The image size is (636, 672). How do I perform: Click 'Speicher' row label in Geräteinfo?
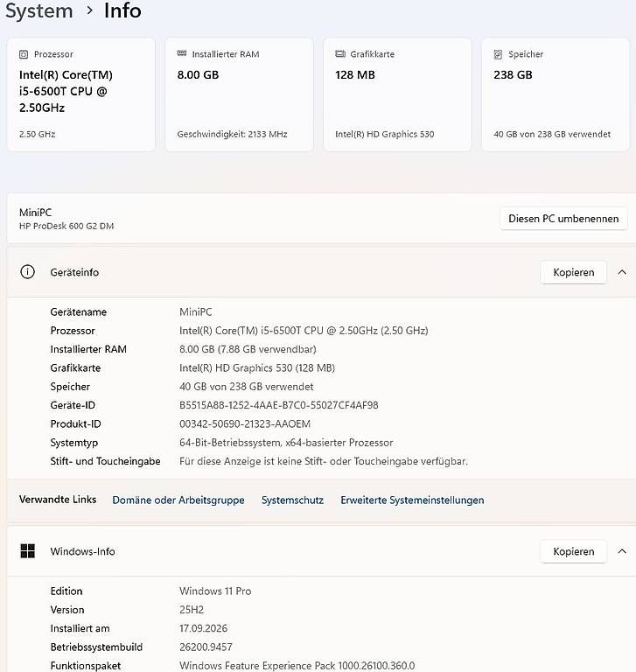(70, 387)
